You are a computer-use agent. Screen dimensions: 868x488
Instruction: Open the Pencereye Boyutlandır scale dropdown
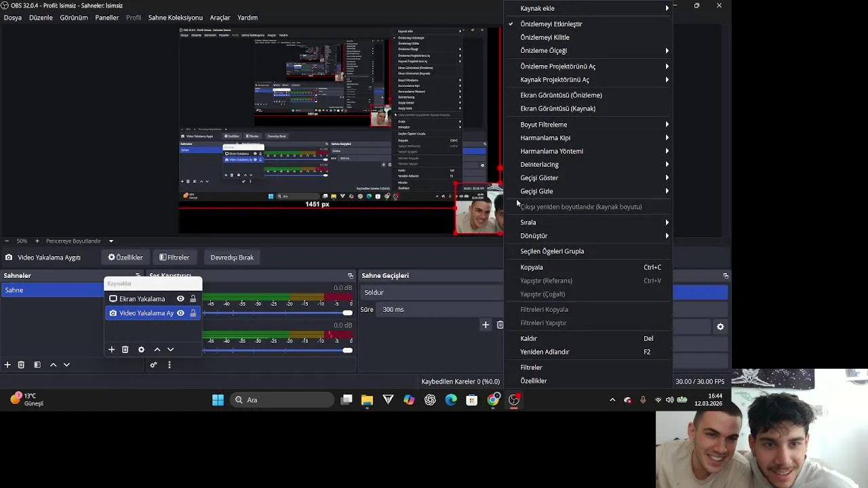80,241
